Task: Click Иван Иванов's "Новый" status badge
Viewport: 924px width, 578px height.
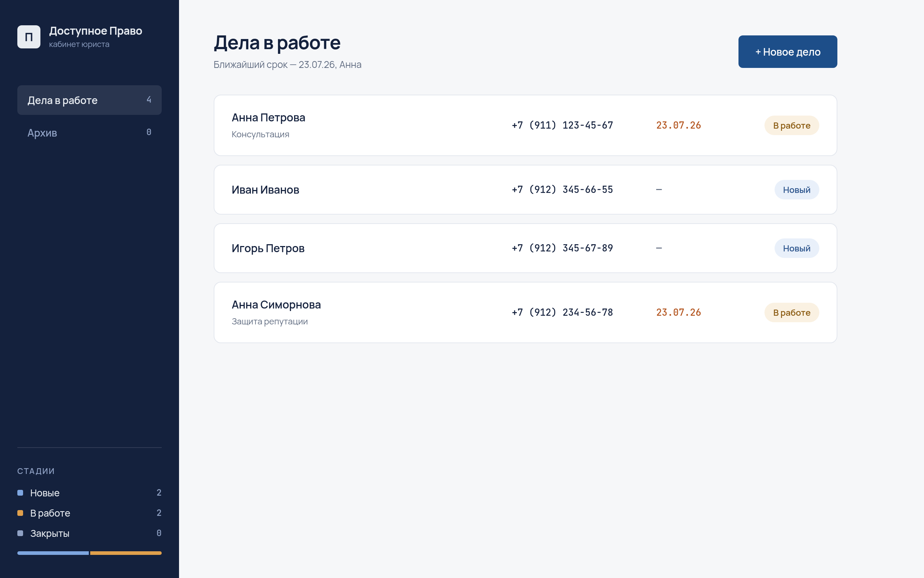Action: [x=797, y=190]
